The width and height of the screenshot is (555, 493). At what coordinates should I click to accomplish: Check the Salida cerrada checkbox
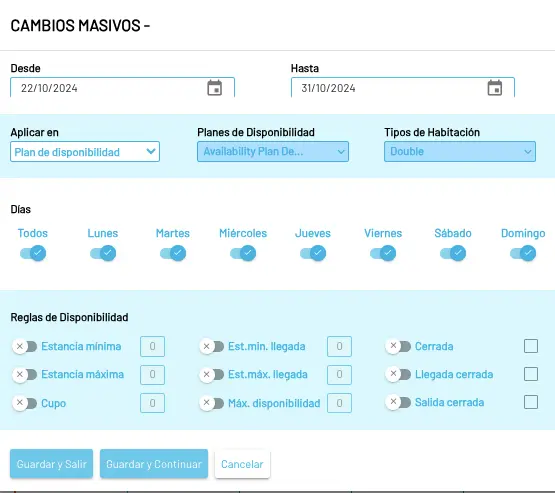(531, 402)
